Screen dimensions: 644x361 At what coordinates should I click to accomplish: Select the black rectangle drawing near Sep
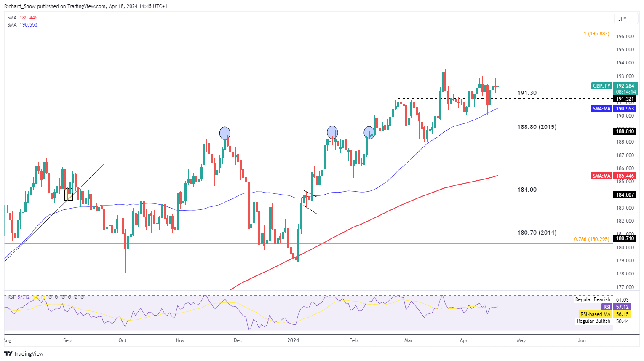(69, 194)
